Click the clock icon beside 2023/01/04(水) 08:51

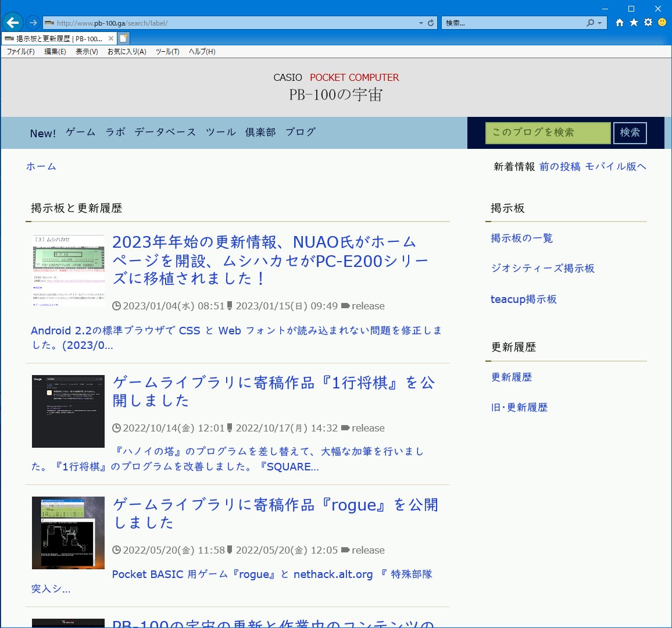click(x=116, y=306)
